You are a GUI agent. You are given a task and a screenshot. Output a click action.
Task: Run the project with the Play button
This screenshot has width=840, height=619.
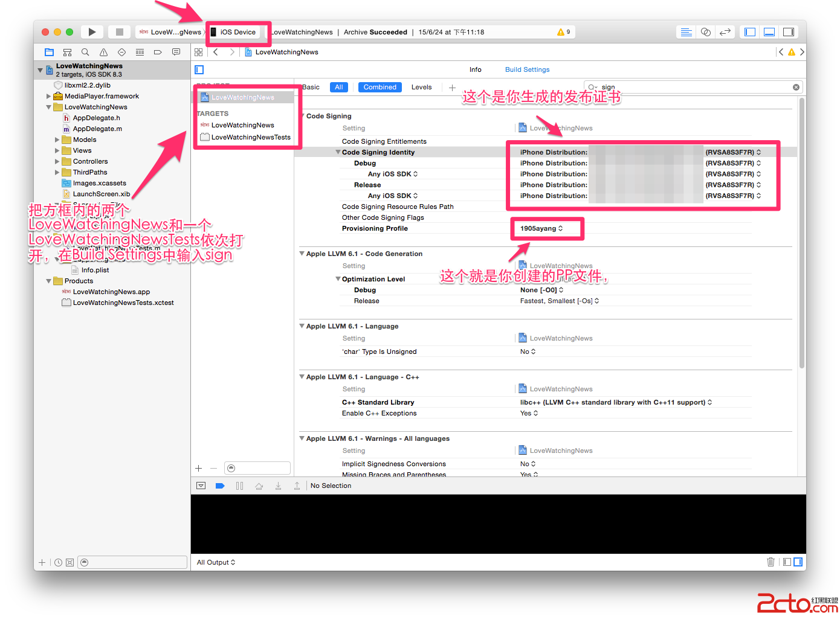click(92, 32)
